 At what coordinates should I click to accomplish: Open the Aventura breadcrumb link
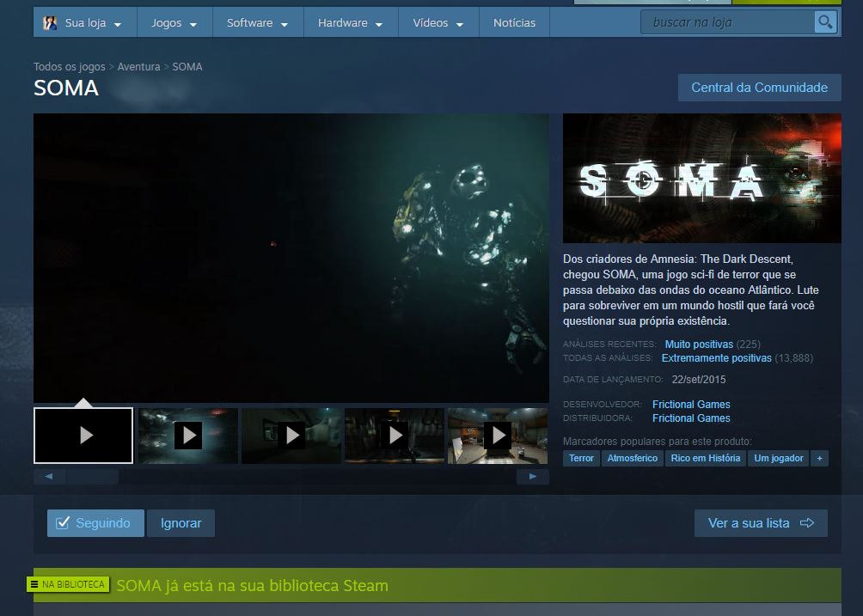coord(138,66)
